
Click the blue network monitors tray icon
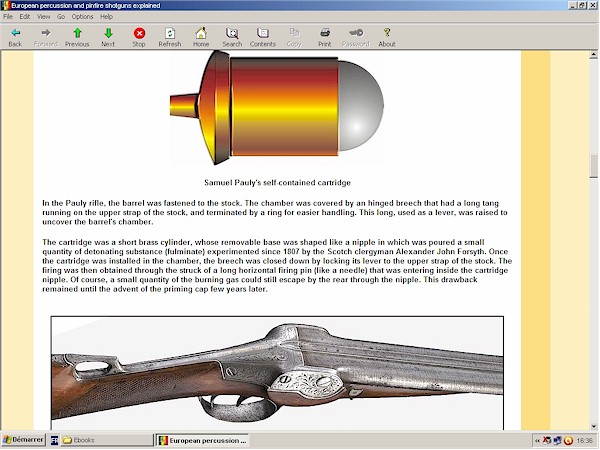(557, 441)
